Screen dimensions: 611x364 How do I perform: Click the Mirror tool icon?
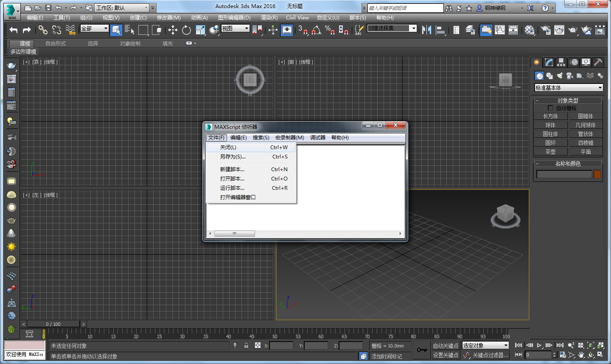click(427, 30)
